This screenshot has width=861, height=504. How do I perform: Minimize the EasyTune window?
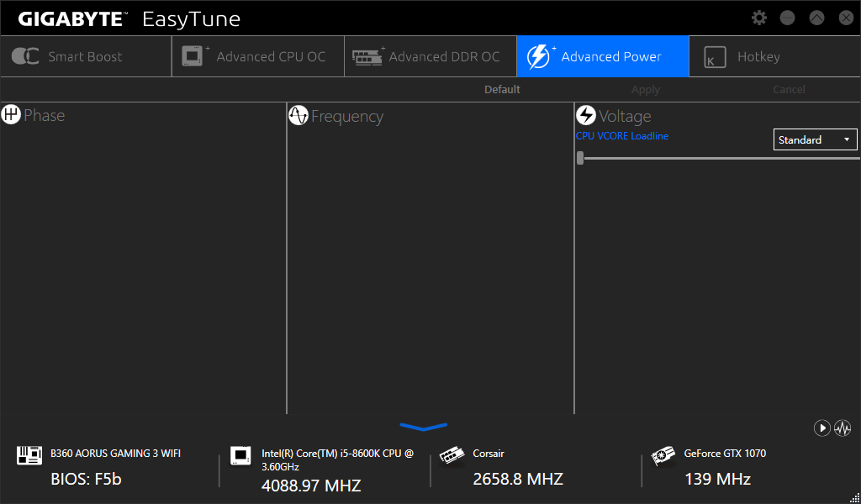(787, 18)
